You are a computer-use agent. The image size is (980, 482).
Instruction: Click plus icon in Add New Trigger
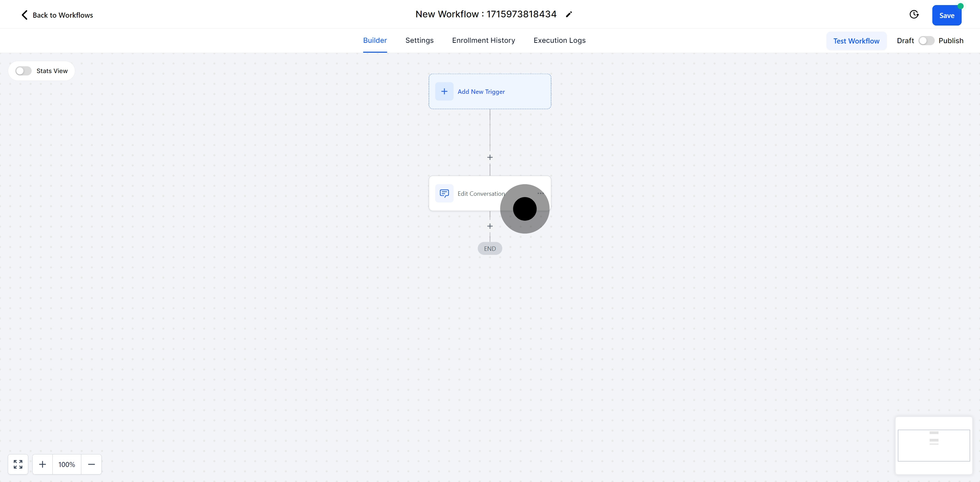point(444,91)
